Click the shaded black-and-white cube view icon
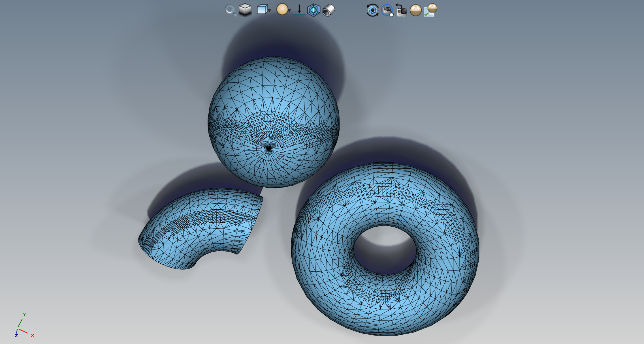Viewport: 644px width, 344px height. pyautogui.click(x=245, y=10)
